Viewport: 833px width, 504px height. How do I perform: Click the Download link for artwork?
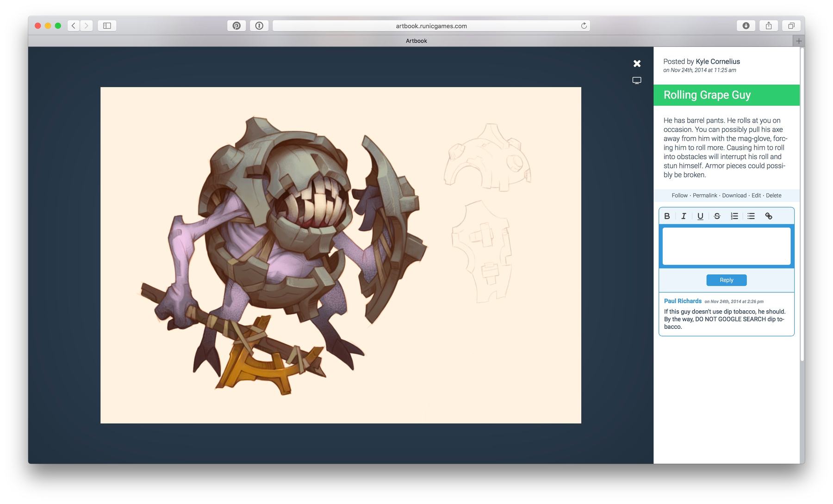pos(734,196)
